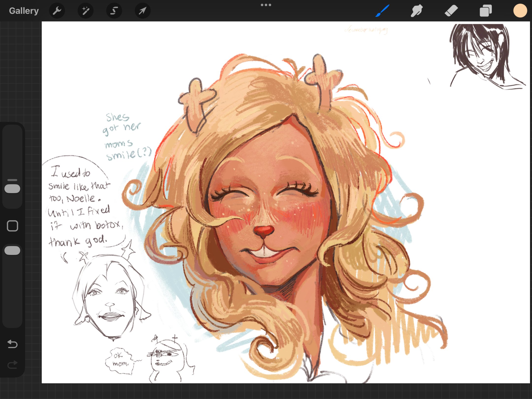Tap the faint signature at canvas top
Image resolution: width=532 pixels, height=399 pixels.
(366, 30)
